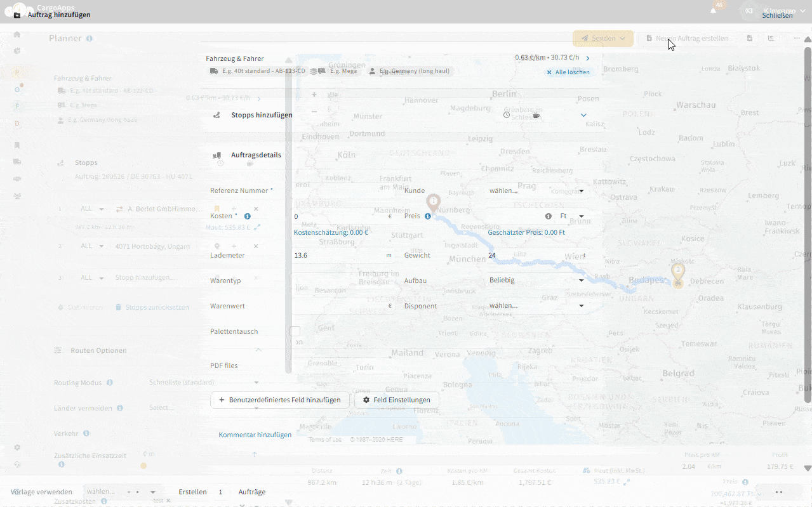Image resolution: width=812 pixels, height=507 pixels.
Task: Remove the A. Berlet stop with its X
Action: (x=256, y=209)
